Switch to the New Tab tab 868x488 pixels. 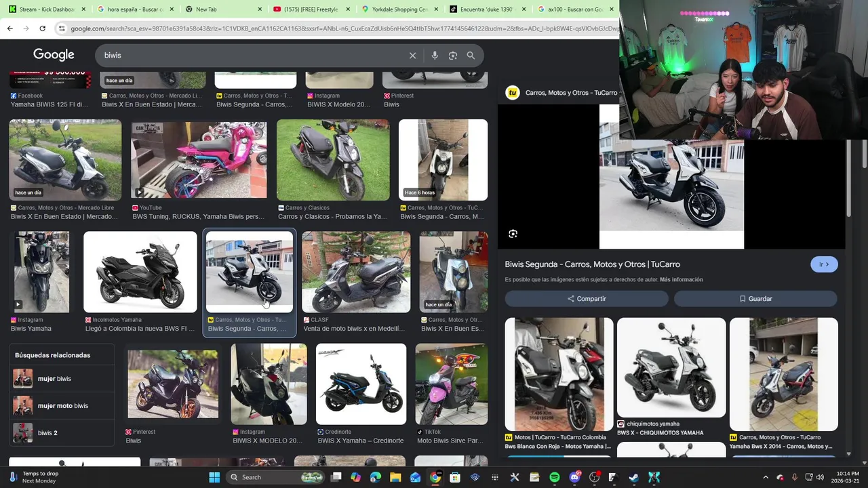point(222,9)
